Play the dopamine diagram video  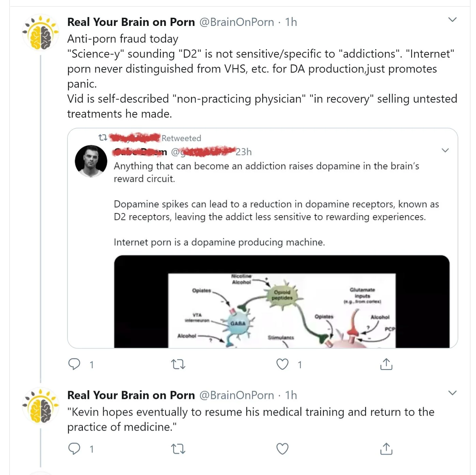pyautogui.click(x=282, y=301)
